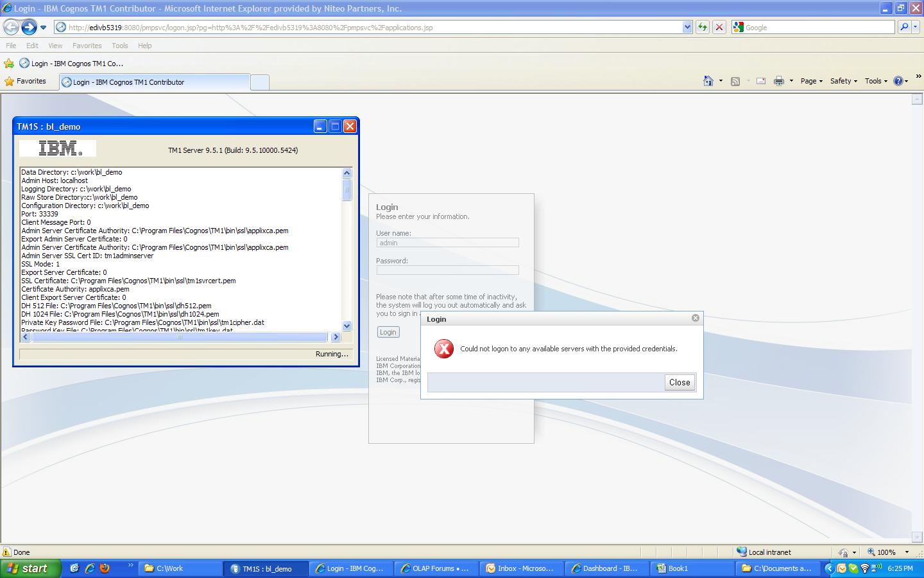This screenshot has height=578, width=924.
Task: Expand the Print dropdown arrow
Action: [791, 81]
